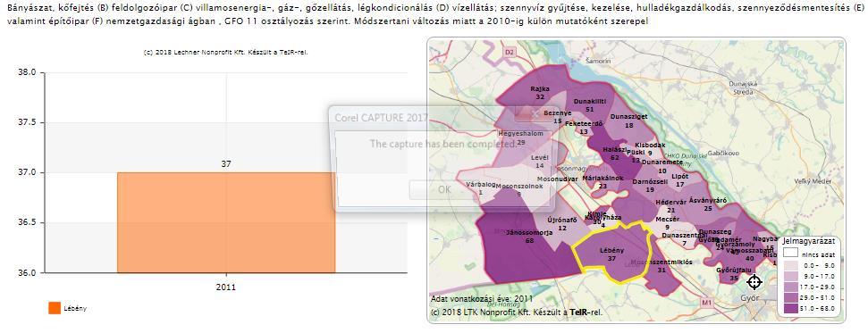Click the Kisbodak 9 map label
868x333 pixels.
pos(650,149)
